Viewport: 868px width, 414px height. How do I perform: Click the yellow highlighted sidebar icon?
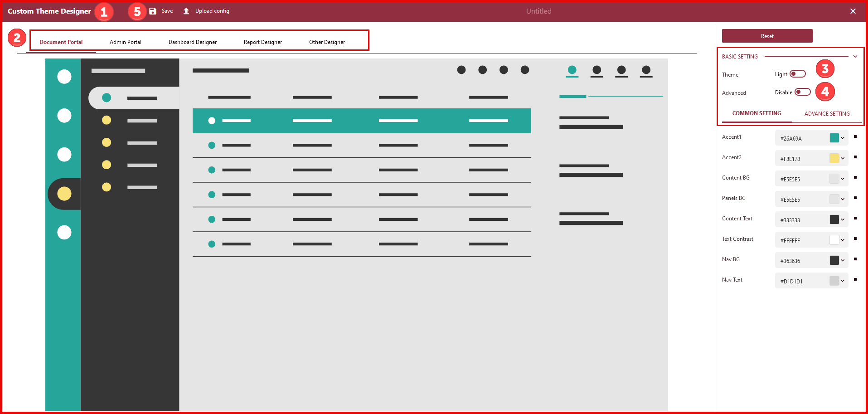coord(63,194)
